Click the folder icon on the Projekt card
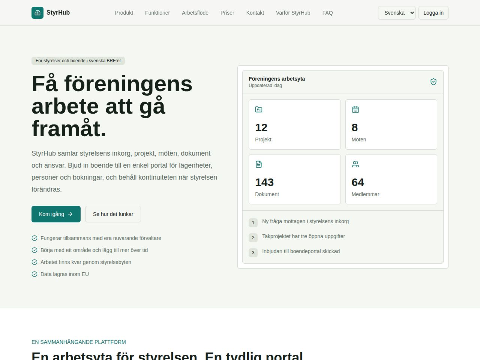The height and width of the screenshot is (360, 480). 258,109
